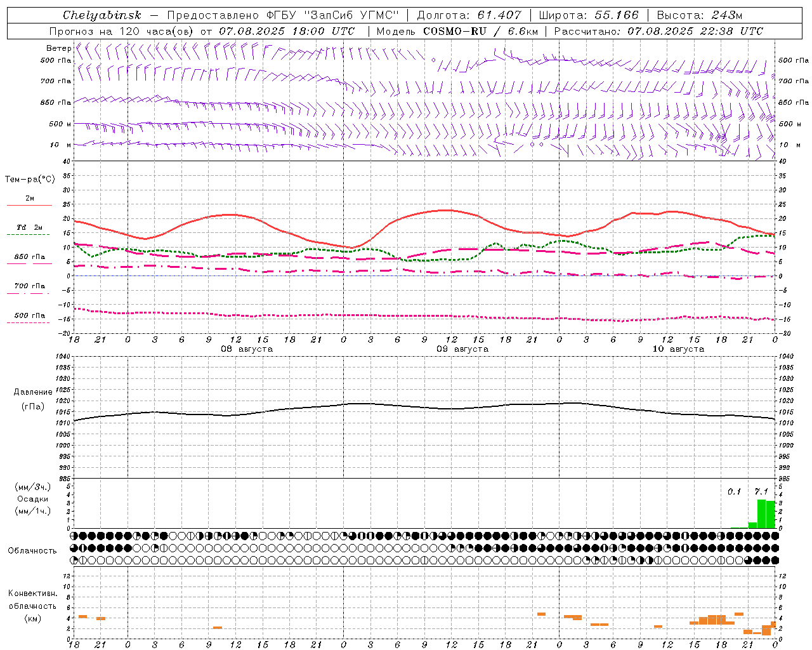Screen dimensions: 812x650
Task: Select the Прогноз на 120 часа(ов) text
Action: coord(122,31)
